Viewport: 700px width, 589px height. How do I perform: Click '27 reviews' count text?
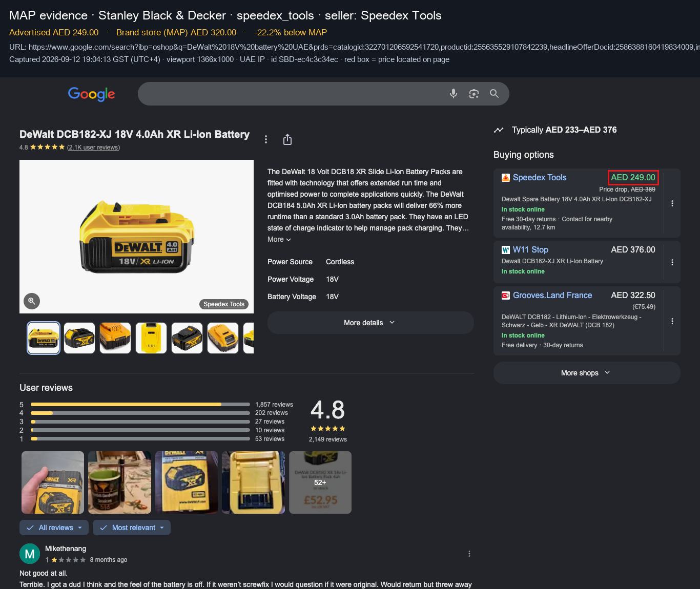(270, 422)
